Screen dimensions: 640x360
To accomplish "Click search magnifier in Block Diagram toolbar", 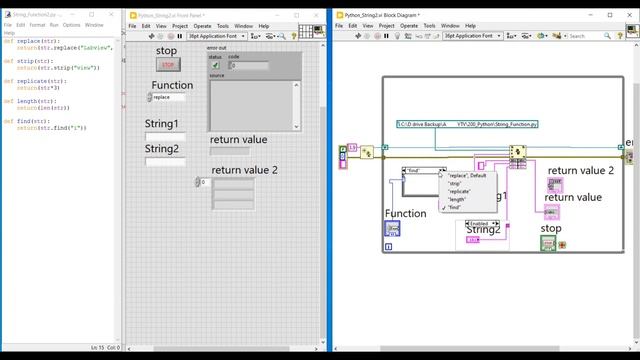I will point(607,36).
